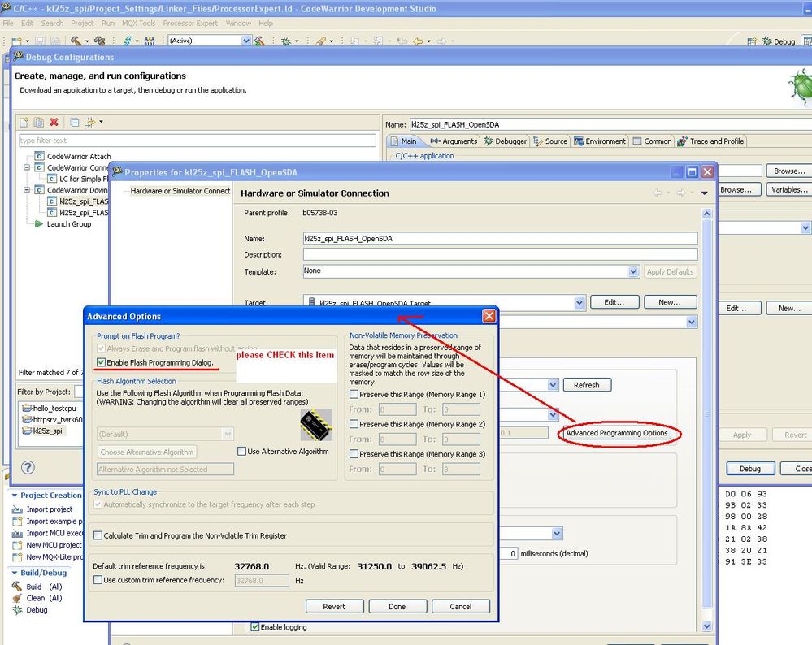812x645 pixels.
Task: Click the New wizard icon in main toolbar
Action: tap(17, 41)
